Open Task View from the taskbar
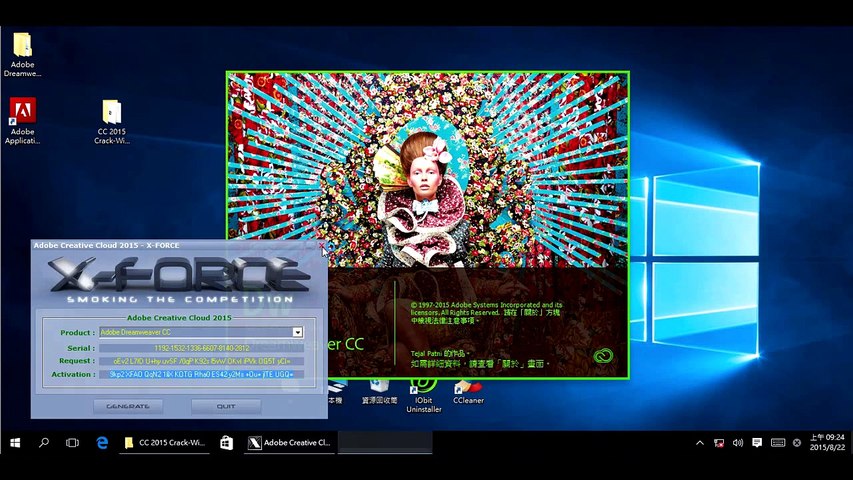Image resolution: width=853 pixels, height=480 pixels. 72,443
